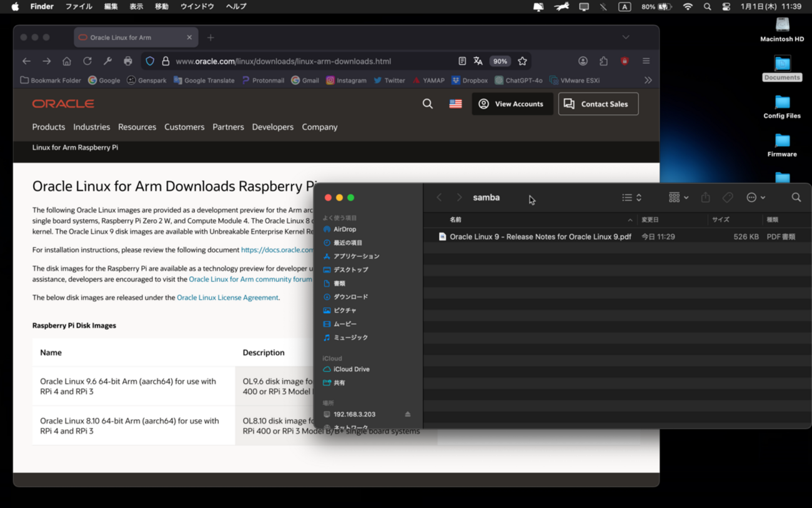
Task: Open the tracking protection shield icon
Action: coord(150,61)
